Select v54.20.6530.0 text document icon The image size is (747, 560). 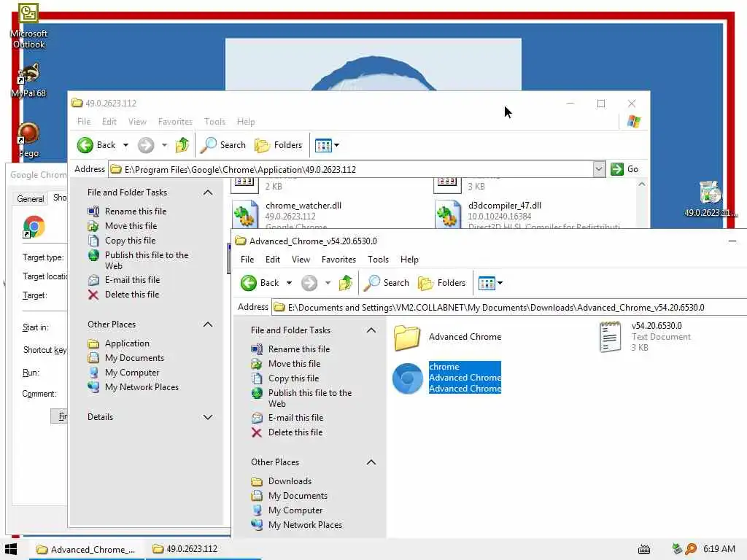click(x=611, y=337)
